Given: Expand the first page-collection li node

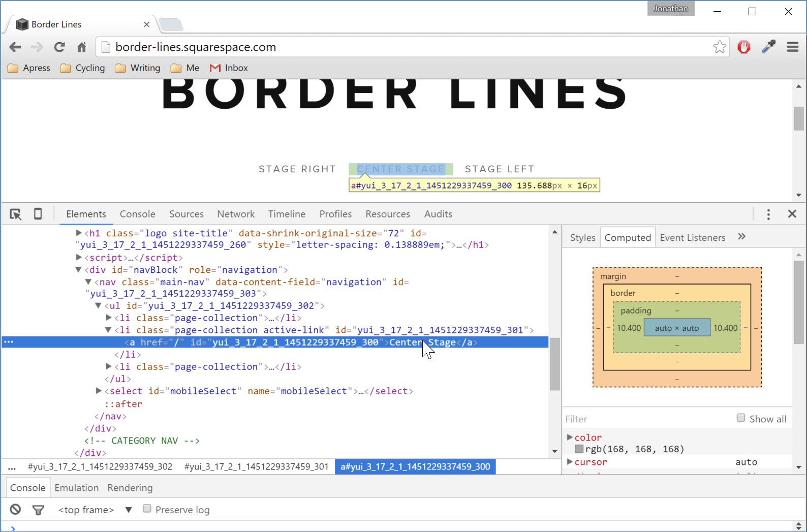Looking at the screenshot, I should pyautogui.click(x=109, y=318).
